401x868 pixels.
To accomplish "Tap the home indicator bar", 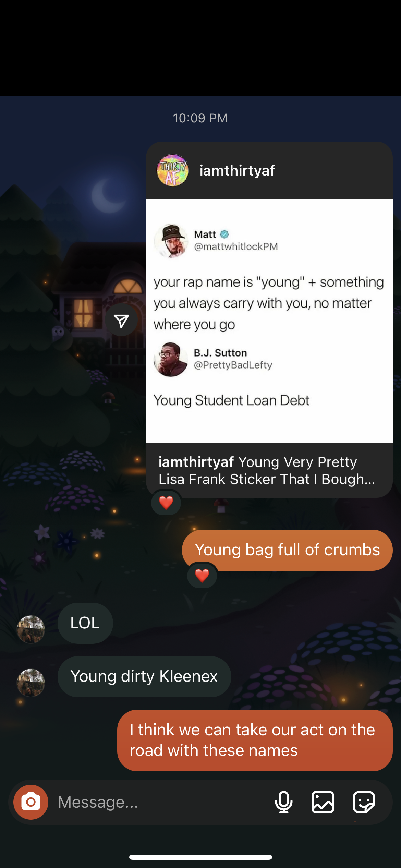I will 200,857.
